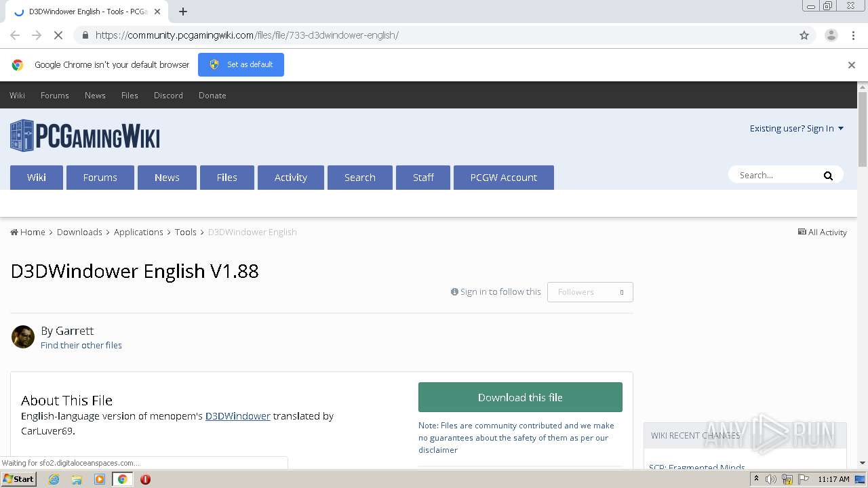The width and height of the screenshot is (868, 488).
Task: Click the Action Center flag icon
Action: 804,479
